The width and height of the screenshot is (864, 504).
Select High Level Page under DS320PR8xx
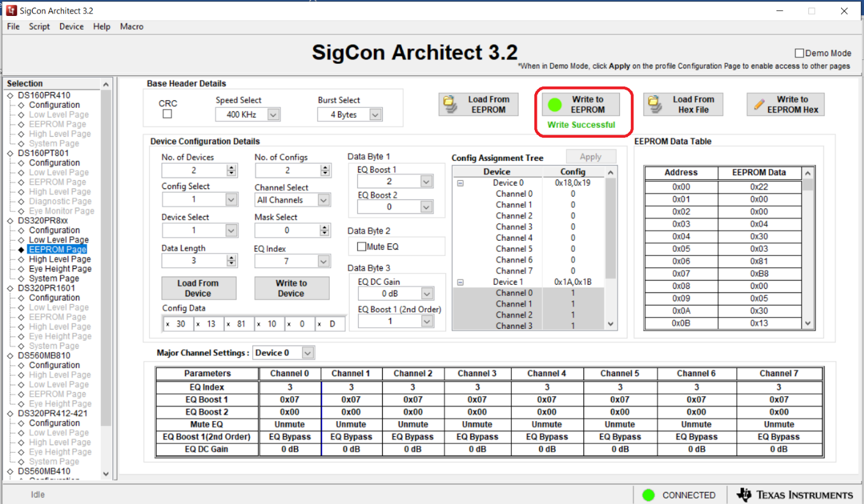pos(60,259)
